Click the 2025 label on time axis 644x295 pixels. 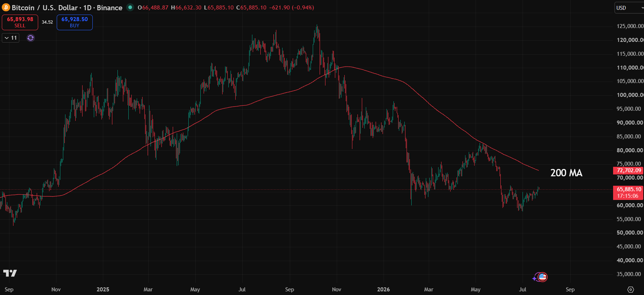tap(103, 290)
